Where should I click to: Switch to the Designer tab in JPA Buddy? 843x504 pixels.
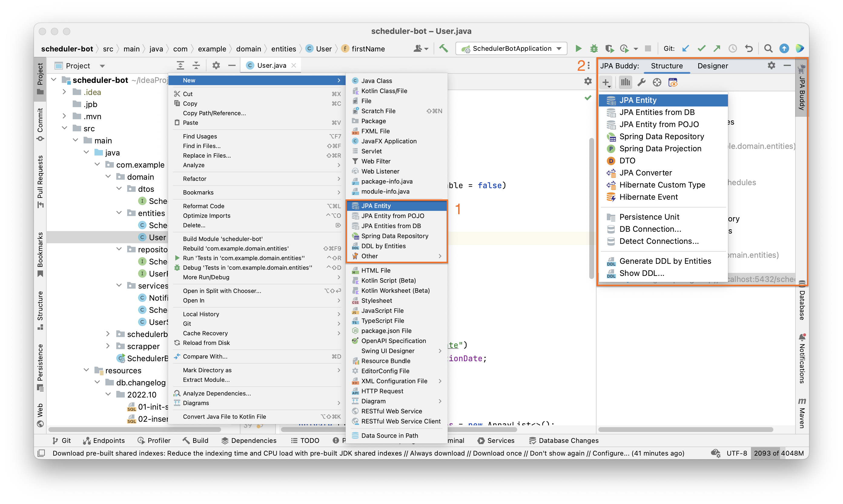coord(712,66)
